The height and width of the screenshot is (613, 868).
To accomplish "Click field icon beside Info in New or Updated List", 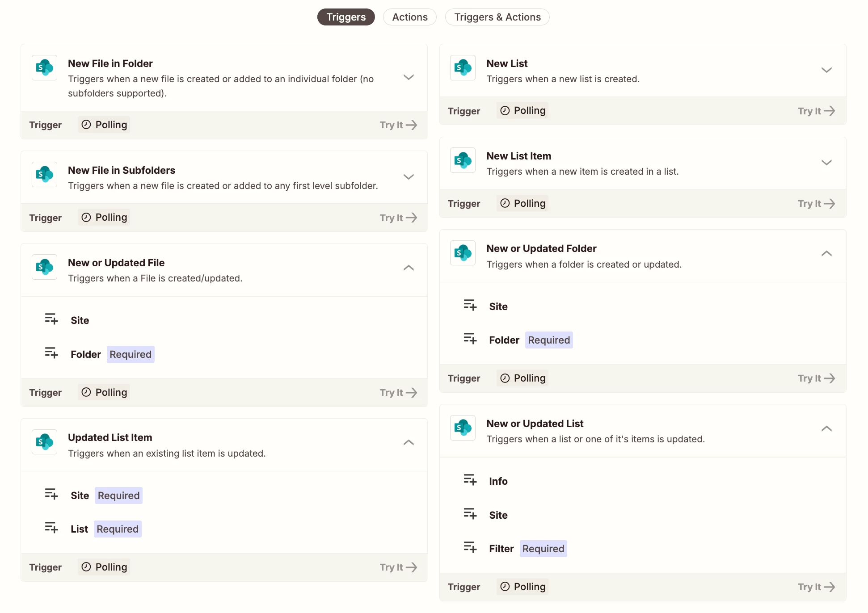I will click(470, 480).
